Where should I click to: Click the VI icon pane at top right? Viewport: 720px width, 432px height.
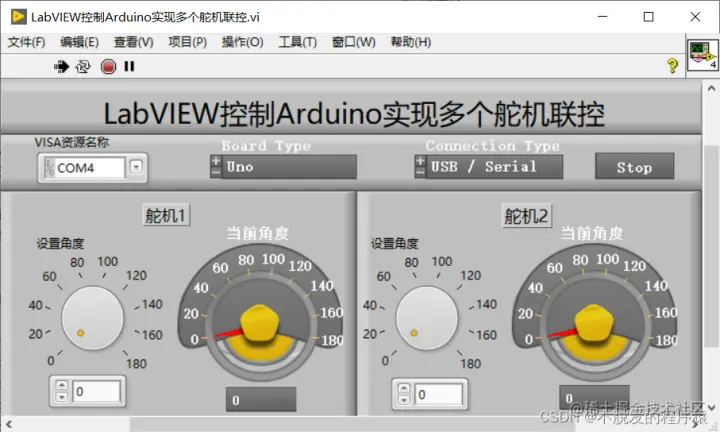[703, 56]
